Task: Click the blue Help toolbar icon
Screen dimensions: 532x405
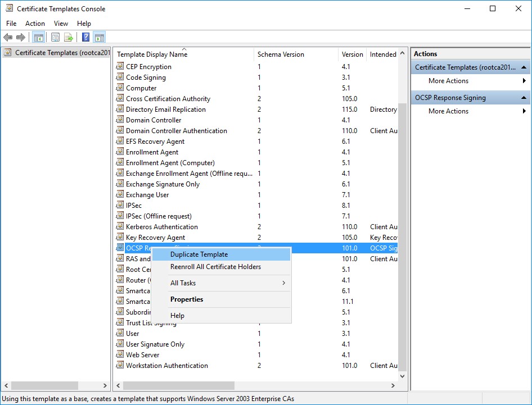Action: pyautogui.click(x=86, y=37)
